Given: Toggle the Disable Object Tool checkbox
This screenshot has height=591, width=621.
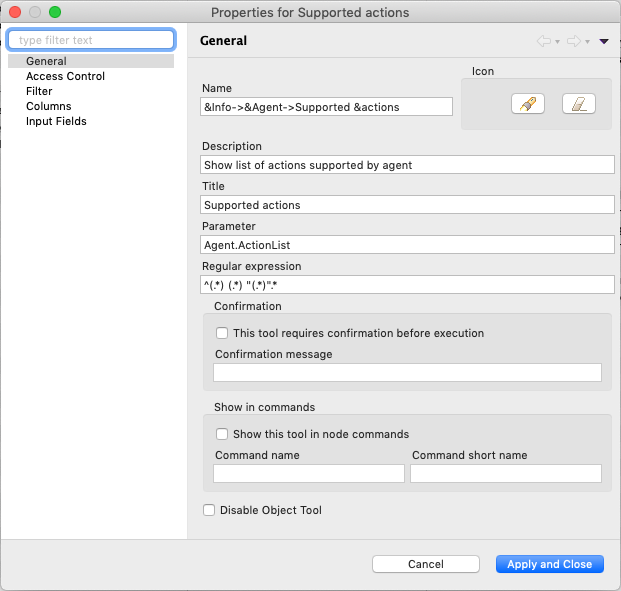Looking at the screenshot, I should pos(209,510).
